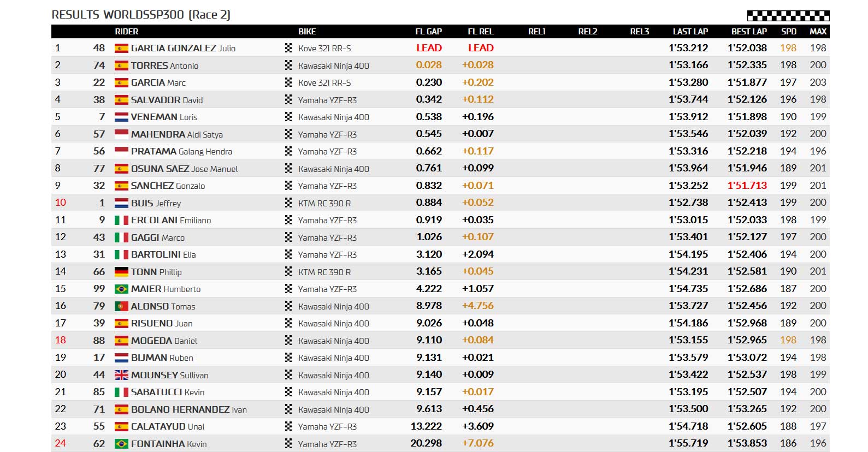Click the German flag beside TONN Phillip

pos(121,272)
